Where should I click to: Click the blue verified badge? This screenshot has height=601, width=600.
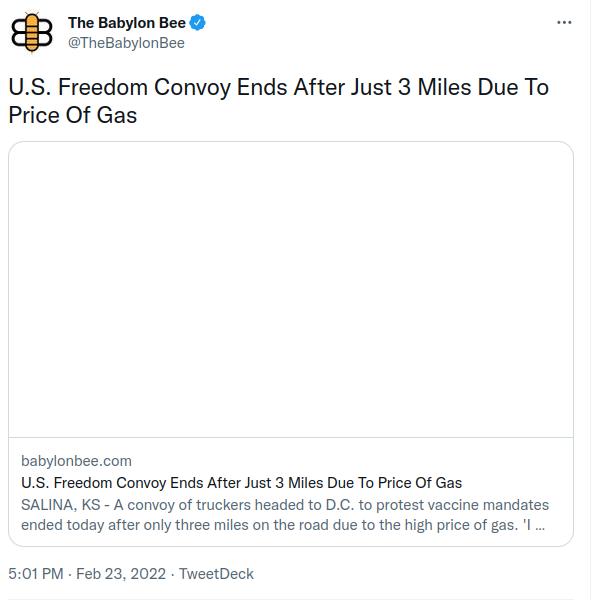click(x=199, y=23)
